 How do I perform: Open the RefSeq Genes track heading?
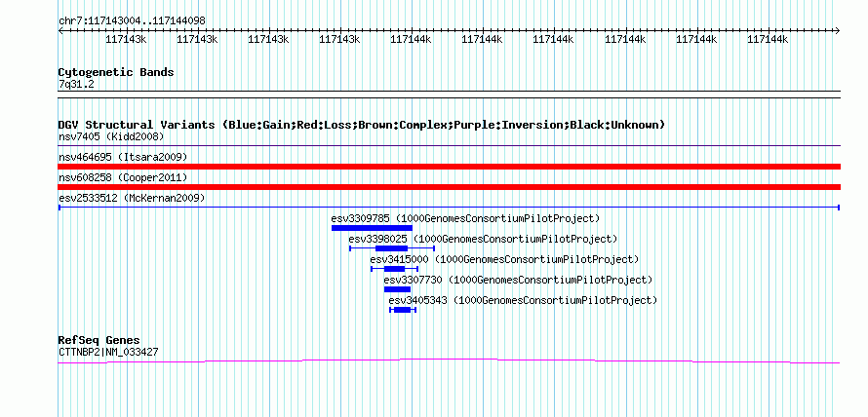(99, 340)
